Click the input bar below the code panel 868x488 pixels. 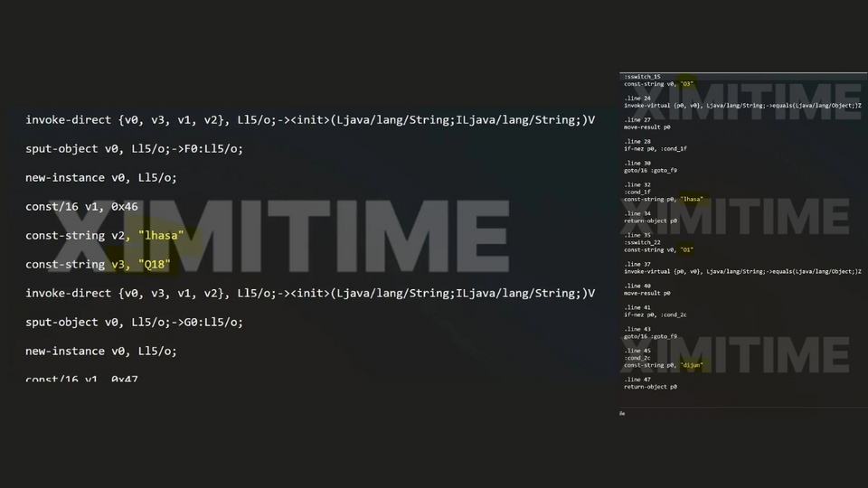pyautogui.click(x=741, y=413)
